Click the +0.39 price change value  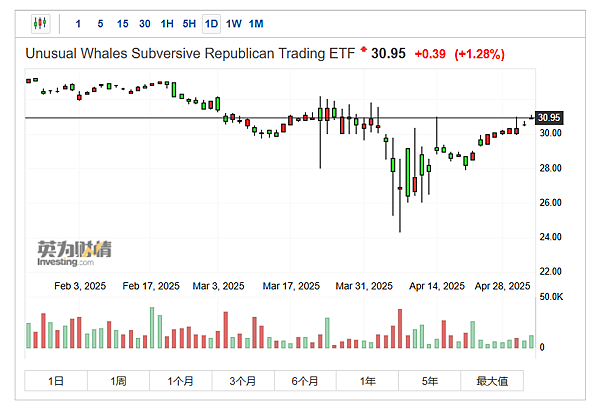click(430, 54)
